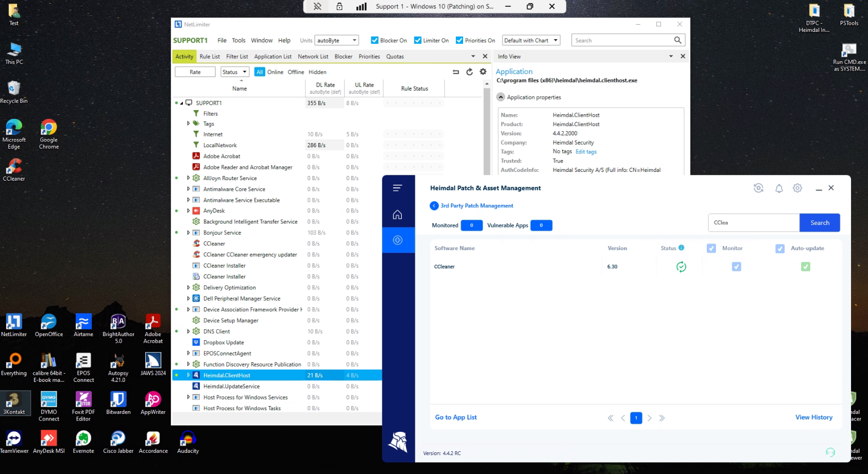This screenshot has height=474, width=868.
Task: Select the DNS Client row
Action: (277, 331)
